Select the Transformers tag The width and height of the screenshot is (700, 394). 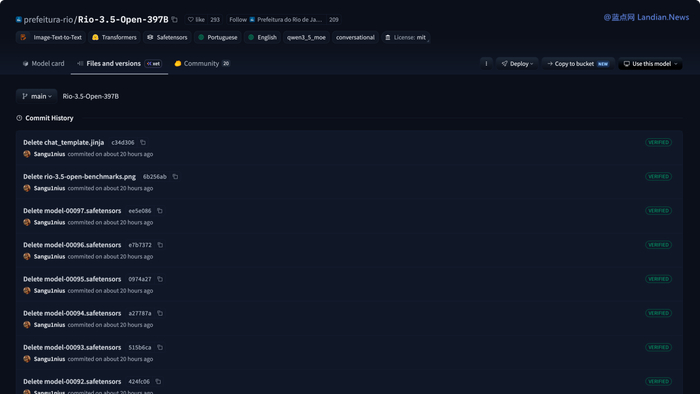pyautogui.click(x=114, y=37)
